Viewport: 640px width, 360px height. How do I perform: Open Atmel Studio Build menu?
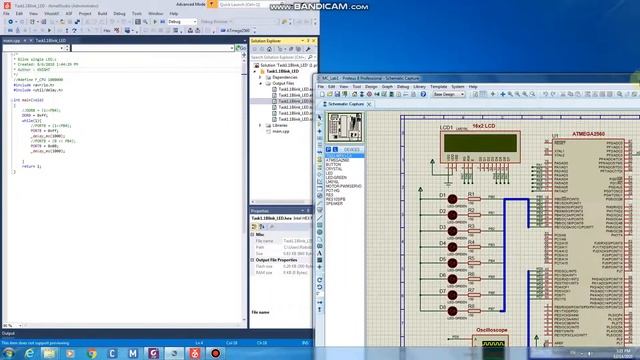pyautogui.click(x=102, y=13)
